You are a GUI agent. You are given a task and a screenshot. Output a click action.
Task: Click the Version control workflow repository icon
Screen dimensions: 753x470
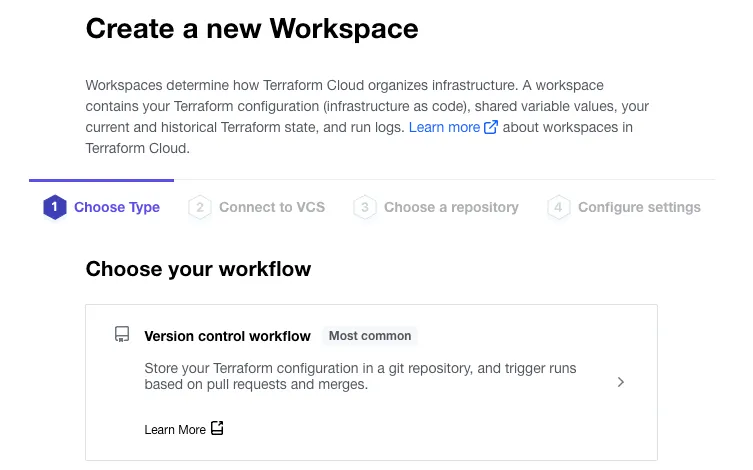[122, 335]
